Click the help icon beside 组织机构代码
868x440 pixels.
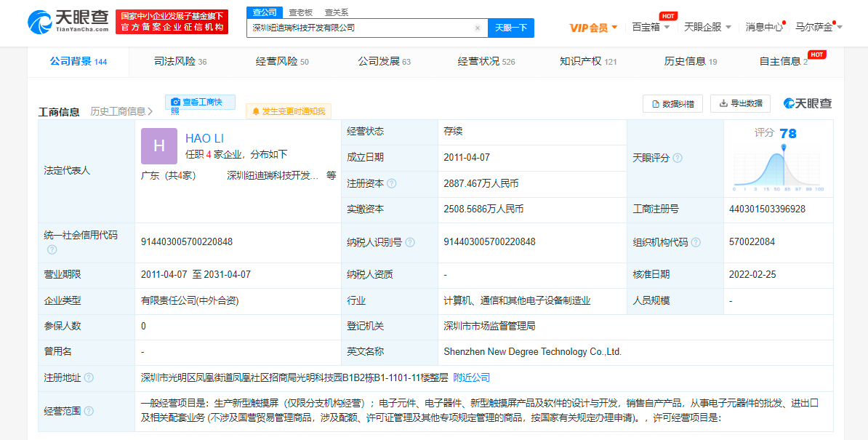[696, 242]
